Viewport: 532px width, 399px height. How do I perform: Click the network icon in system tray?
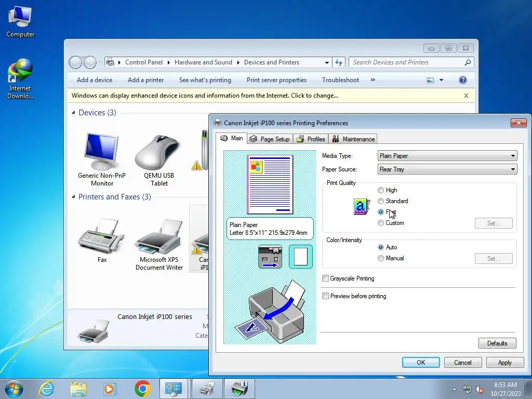(x=467, y=390)
